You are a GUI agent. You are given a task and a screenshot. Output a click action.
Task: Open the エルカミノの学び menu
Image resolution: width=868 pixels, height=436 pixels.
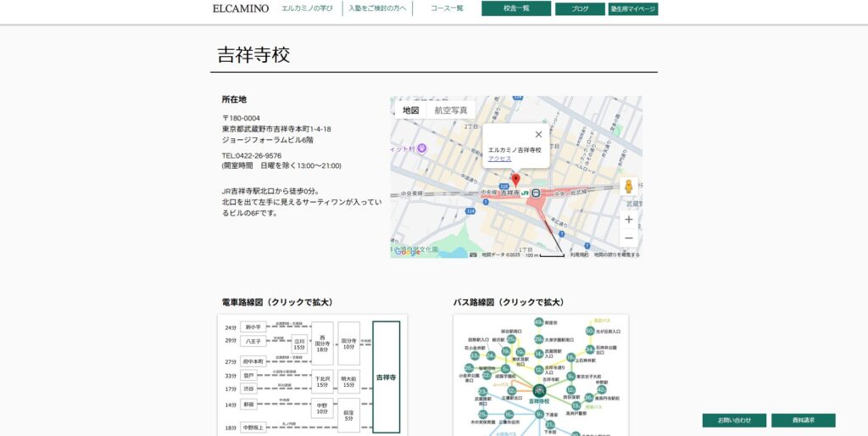[x=307, y=8]
